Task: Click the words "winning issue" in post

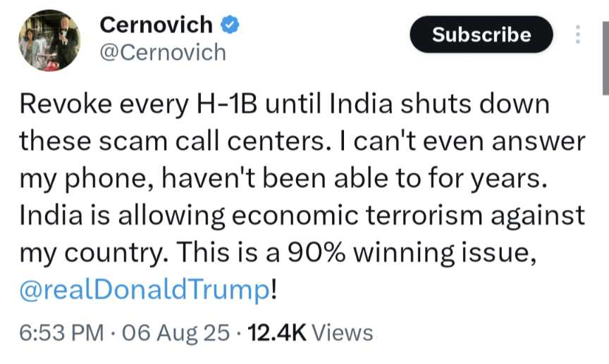Action: pos(445,253)
